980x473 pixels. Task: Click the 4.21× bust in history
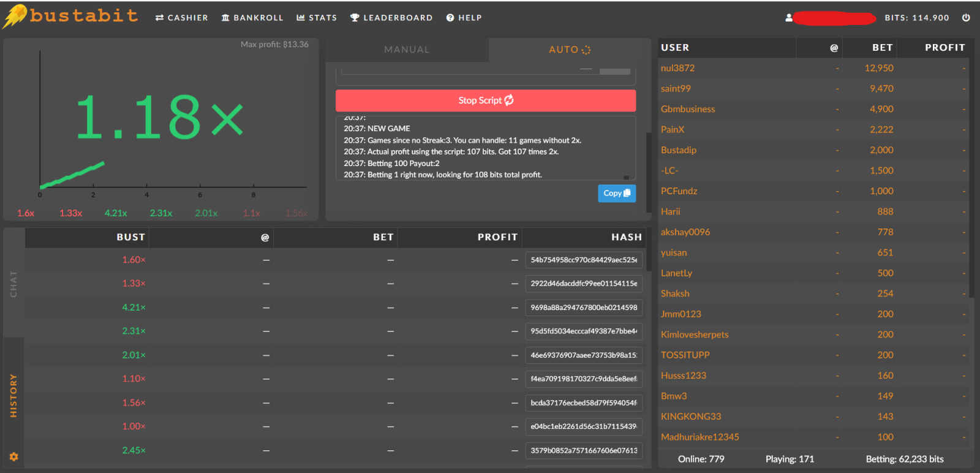coord(134,308)
